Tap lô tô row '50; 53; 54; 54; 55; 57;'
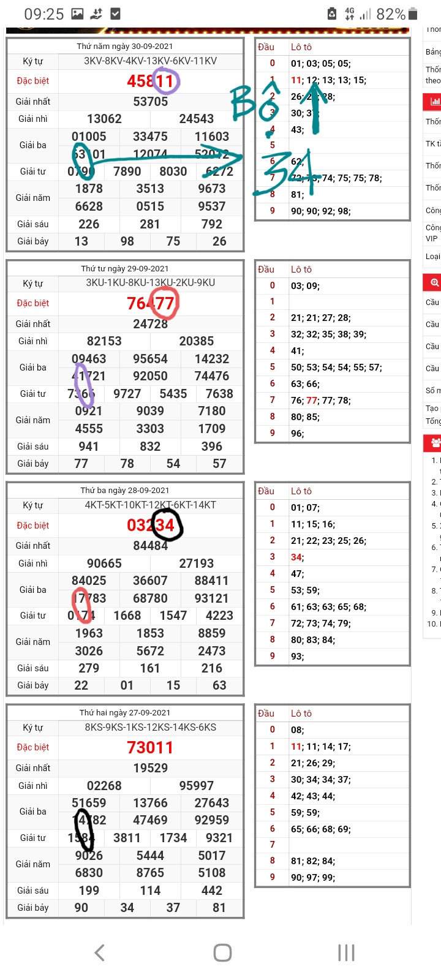441x980 pixels. pyautogui.click(x=336, y=367)
